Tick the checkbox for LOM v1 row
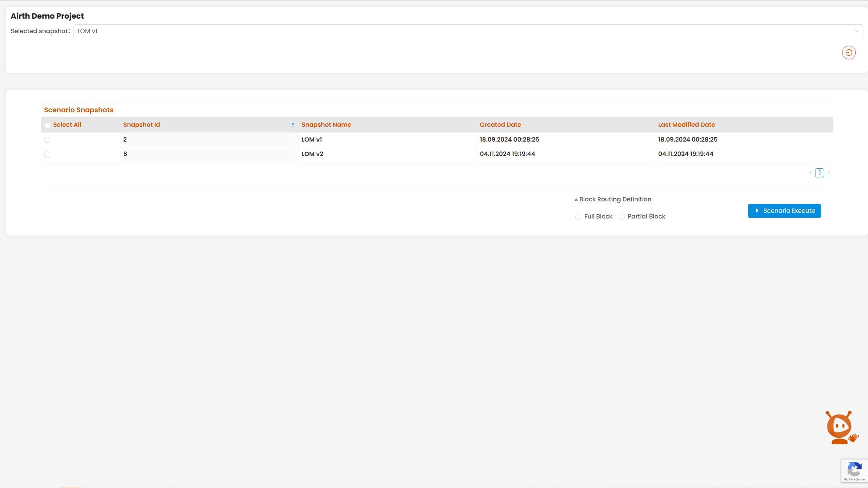This screenshot has width=868, height=488. (47, 140)
